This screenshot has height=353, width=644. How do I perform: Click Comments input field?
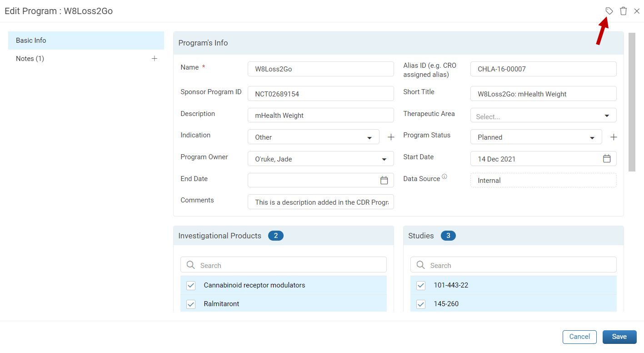pyautogui.click(x=320, y=202)
